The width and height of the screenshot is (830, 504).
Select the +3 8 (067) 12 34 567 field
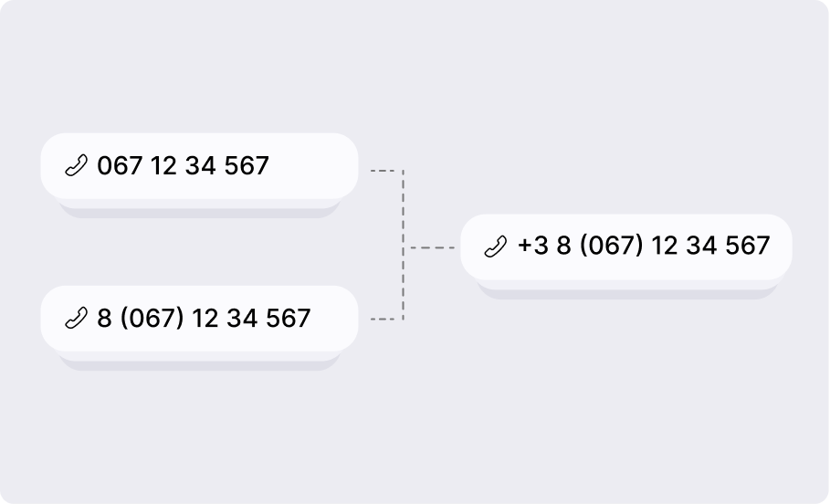click(x=626, y=247)
